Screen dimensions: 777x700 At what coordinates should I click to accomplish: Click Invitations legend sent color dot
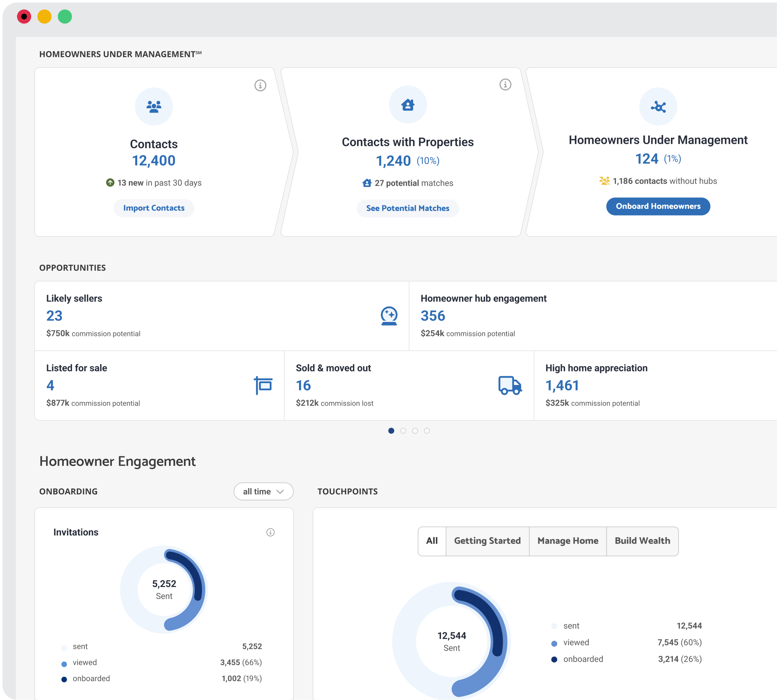coord(64,648)
